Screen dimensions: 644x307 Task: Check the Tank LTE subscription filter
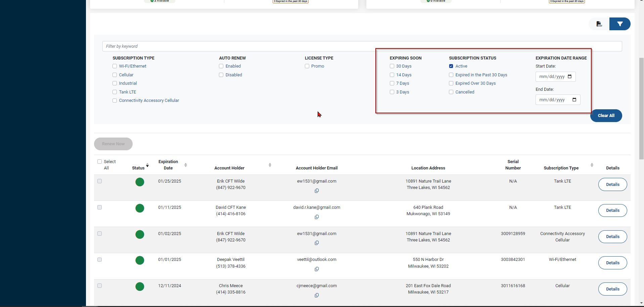tap(115, 92)
